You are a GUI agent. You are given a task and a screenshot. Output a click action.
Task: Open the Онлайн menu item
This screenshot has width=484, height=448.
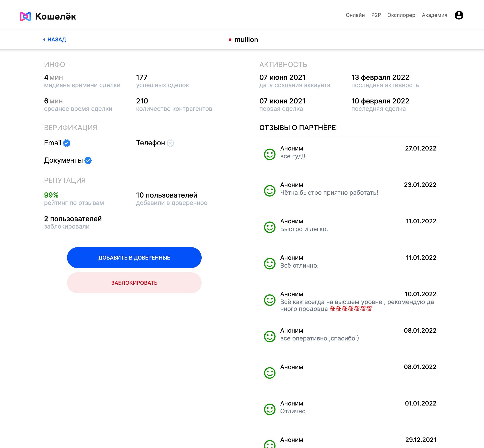(355, 15)
